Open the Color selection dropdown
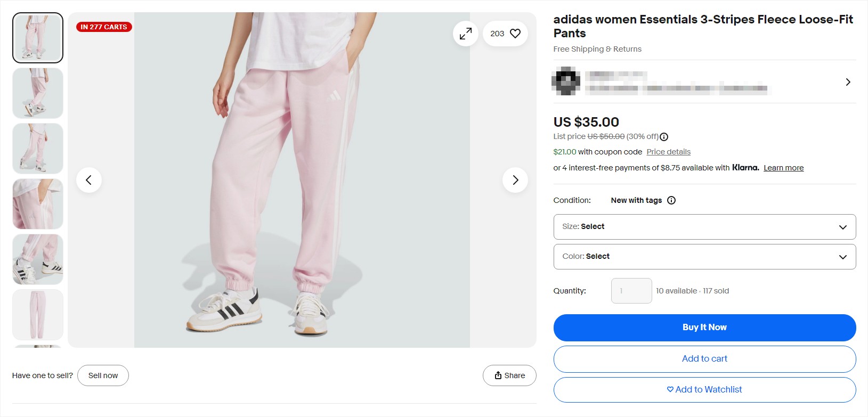The width and height of the screenshot is (868, 417). (704, 256)
